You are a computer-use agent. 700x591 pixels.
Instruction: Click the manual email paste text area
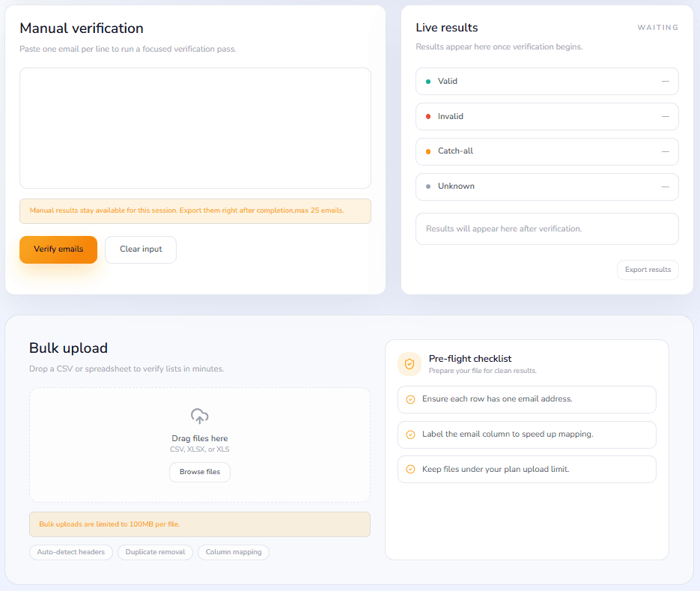(x=195, y=127)
